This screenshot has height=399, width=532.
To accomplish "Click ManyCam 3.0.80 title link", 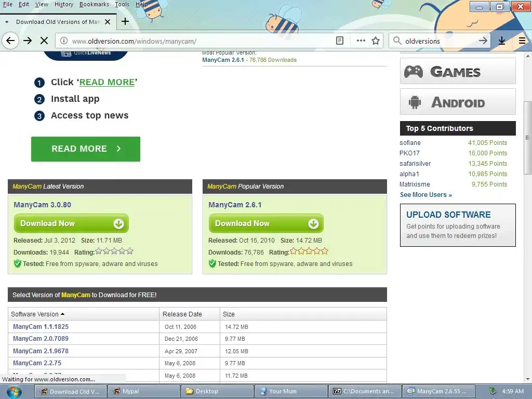I will pos(43,205).
